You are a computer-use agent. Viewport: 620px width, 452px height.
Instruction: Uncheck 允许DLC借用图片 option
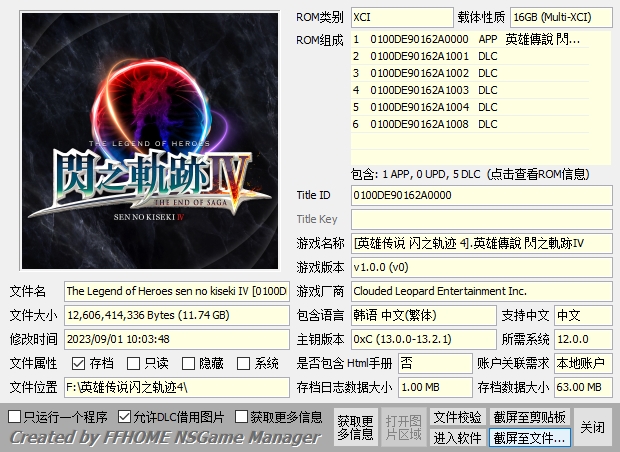tap(125, 416)
